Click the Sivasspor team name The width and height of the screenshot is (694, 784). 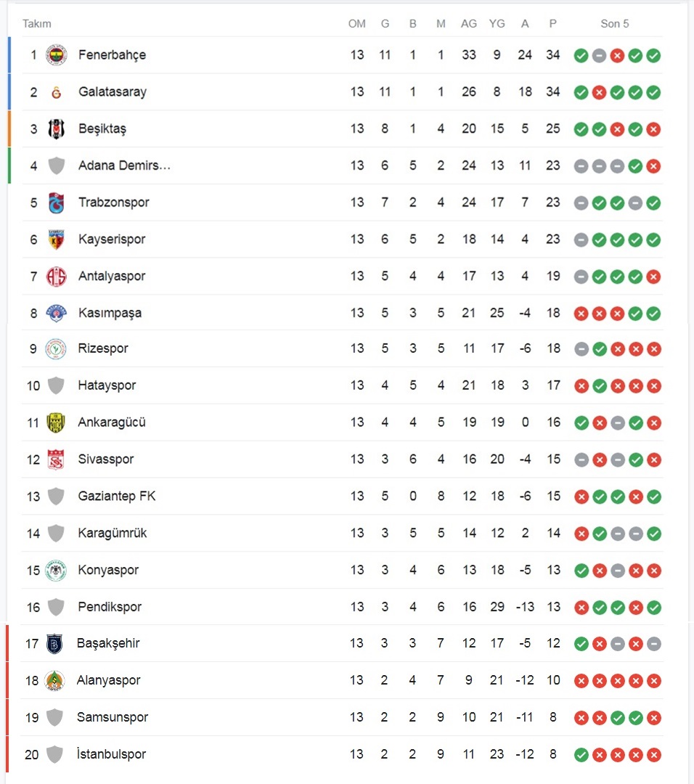click(106, 459)
